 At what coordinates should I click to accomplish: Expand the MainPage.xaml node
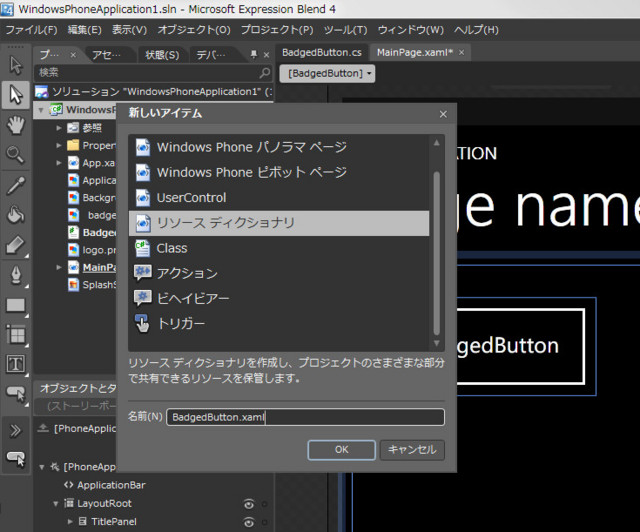pos(59,267)
